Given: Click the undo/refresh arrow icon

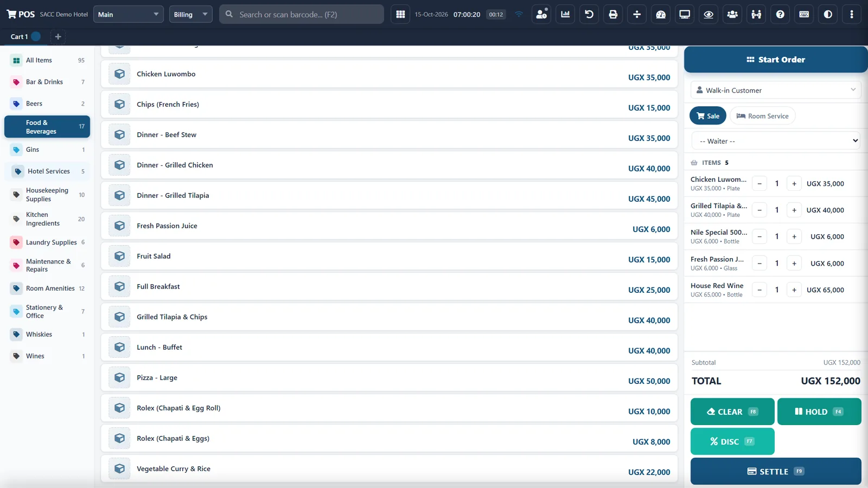Looking at the screenshot, I should [589, 15].
